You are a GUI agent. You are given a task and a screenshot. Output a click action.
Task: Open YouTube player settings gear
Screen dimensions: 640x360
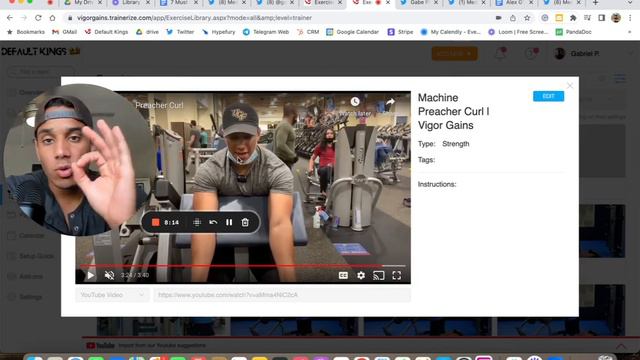361,276
